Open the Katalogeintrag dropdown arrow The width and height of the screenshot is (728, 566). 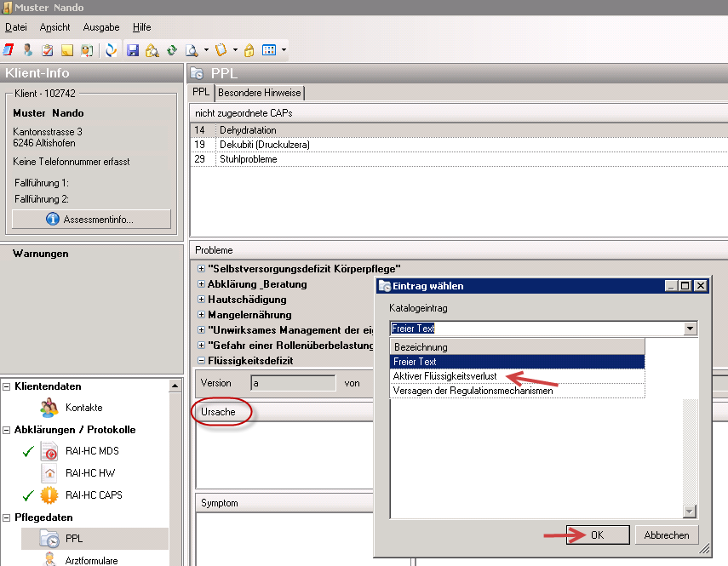(x=690, y=329)
